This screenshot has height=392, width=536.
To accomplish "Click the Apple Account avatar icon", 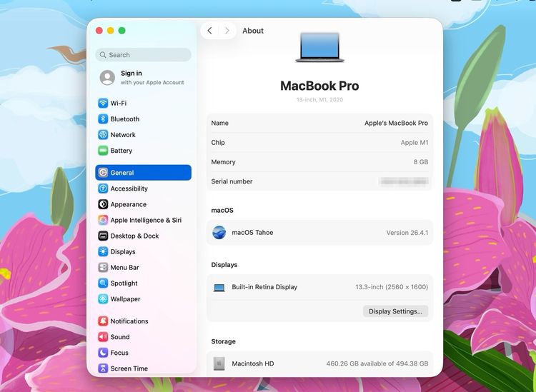I will pos(107,78).
